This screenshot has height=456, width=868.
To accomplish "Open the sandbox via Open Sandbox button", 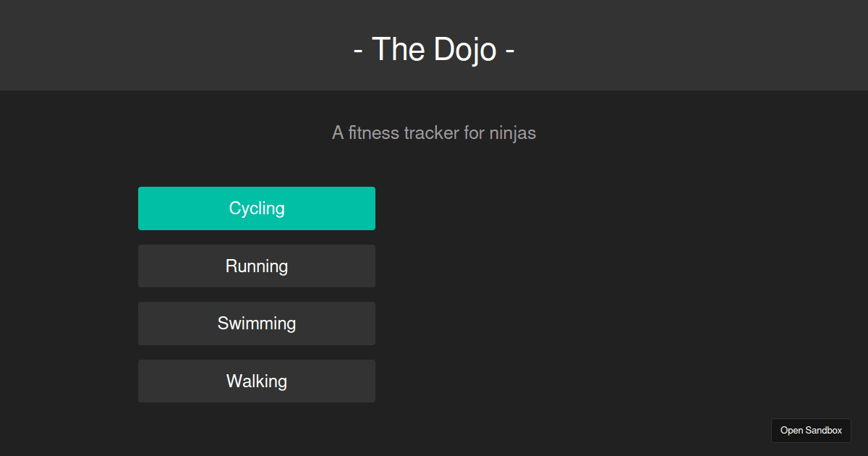I will [x=811, y=430].
